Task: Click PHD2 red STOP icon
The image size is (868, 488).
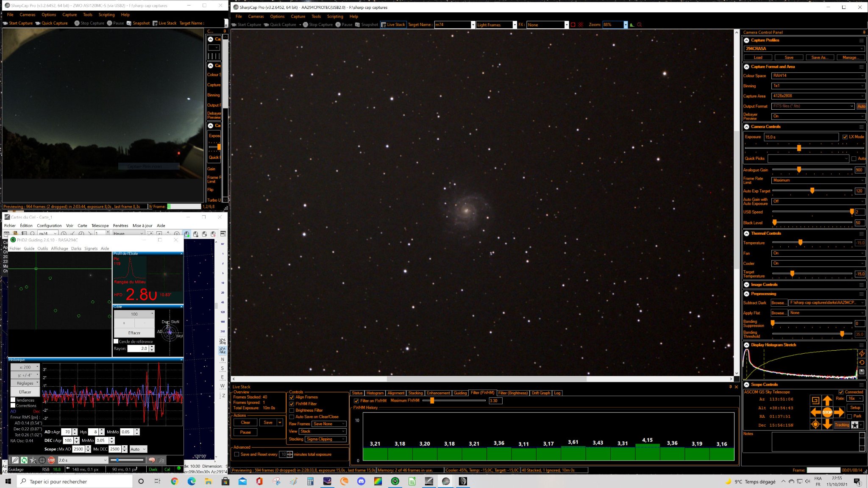Action: tap(51, 460)
